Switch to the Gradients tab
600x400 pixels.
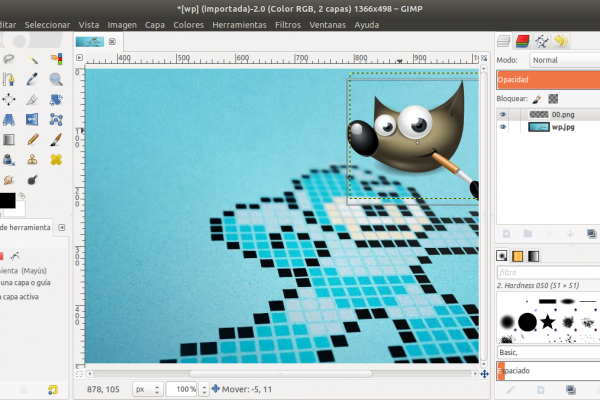click(533, 256)
